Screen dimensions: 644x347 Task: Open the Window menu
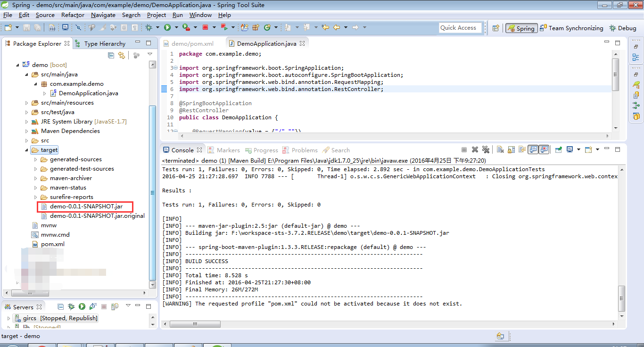(200, 15)
